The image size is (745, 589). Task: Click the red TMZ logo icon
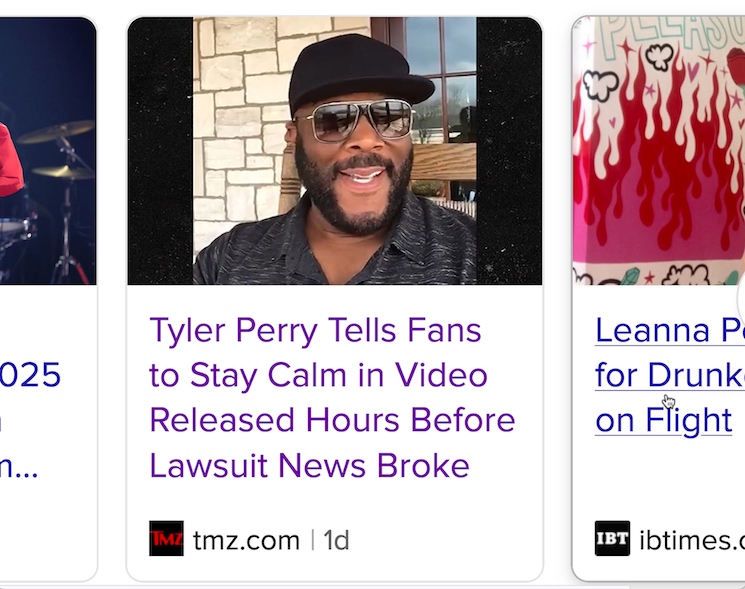(167, 539)
